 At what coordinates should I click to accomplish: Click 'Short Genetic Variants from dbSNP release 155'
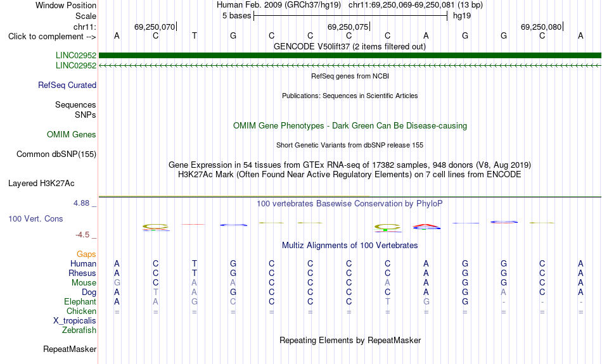pyautogui.click(x=350, y=145)
